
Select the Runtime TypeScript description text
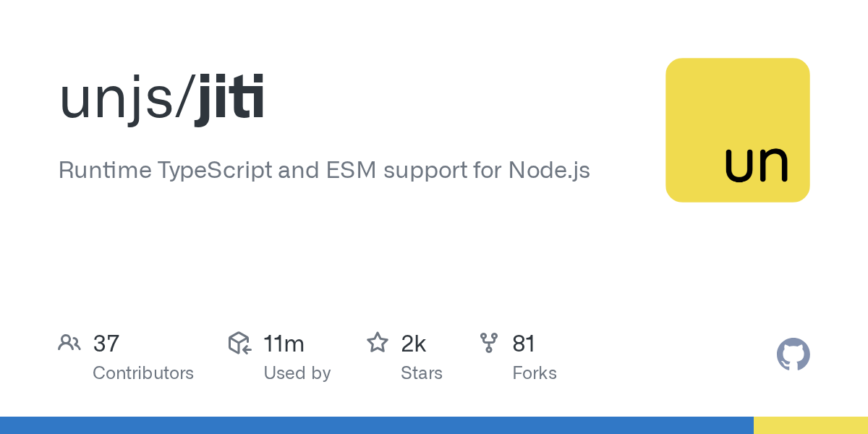[324, 171]
